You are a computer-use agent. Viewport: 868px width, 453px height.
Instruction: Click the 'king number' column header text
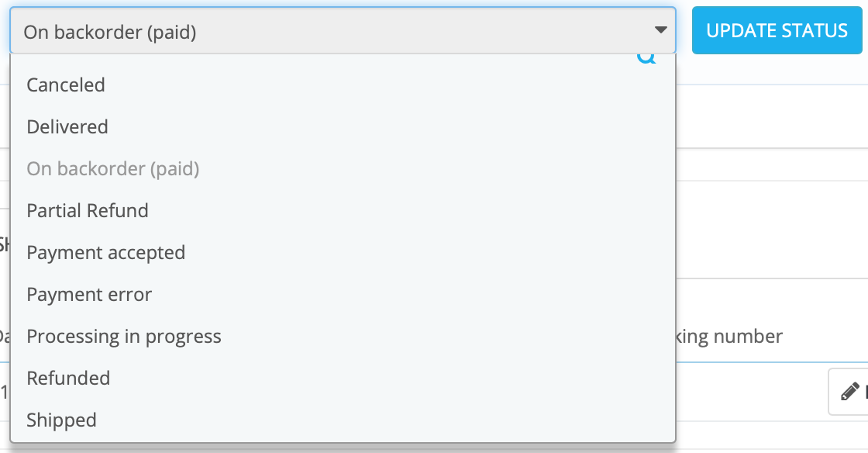point(728,337)
